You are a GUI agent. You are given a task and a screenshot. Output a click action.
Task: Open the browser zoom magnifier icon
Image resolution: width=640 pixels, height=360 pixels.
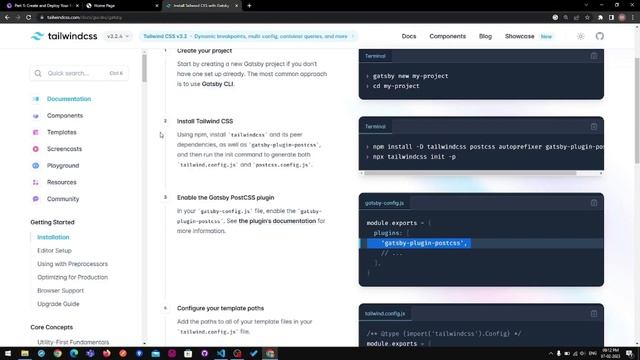point(566,18)
